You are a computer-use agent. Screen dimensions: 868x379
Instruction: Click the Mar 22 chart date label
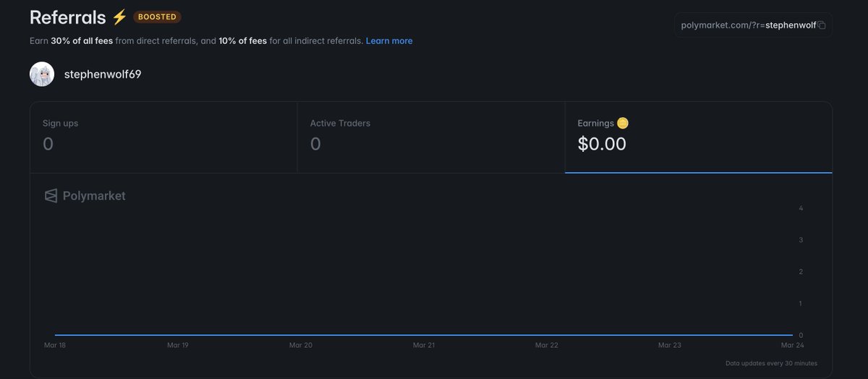pos(547,346)
